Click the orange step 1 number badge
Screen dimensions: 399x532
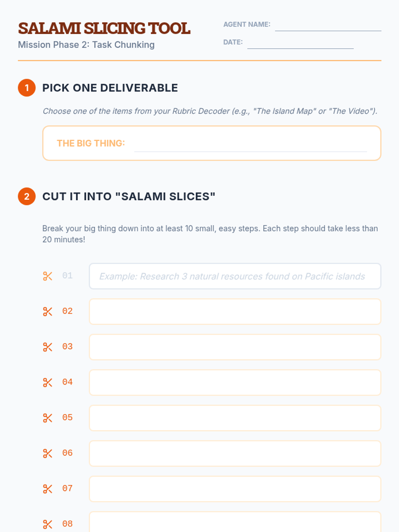(27, 88)
